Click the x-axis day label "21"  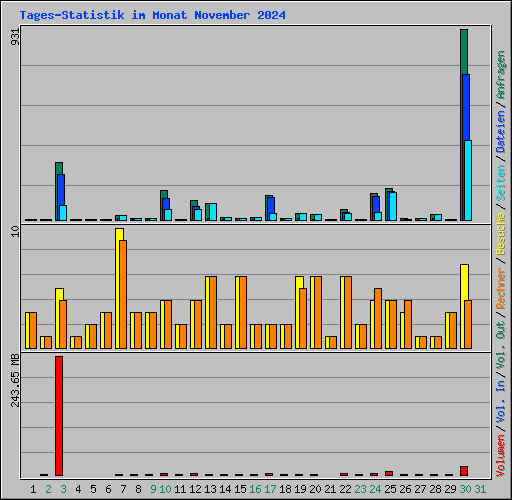coord(330,489)
